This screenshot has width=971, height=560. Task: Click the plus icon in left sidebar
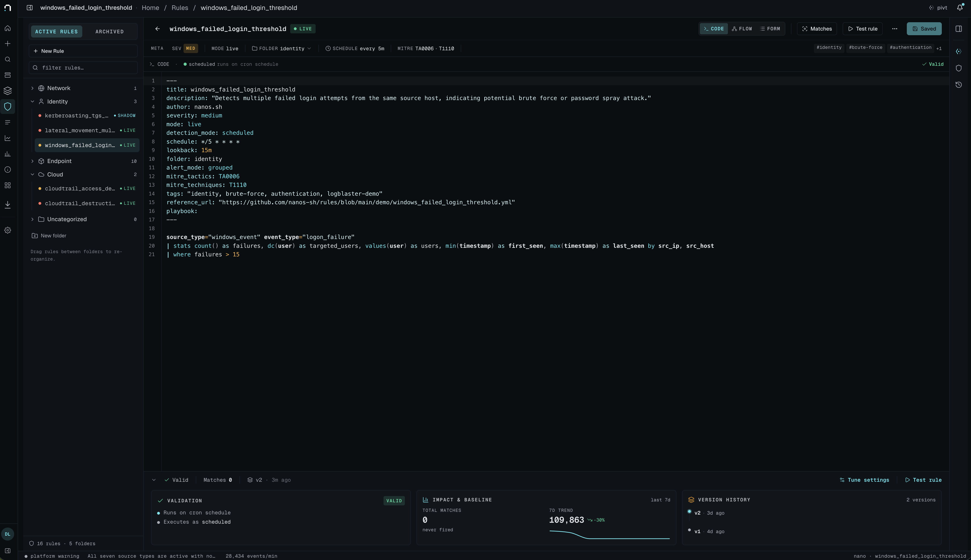coord(8,44)
